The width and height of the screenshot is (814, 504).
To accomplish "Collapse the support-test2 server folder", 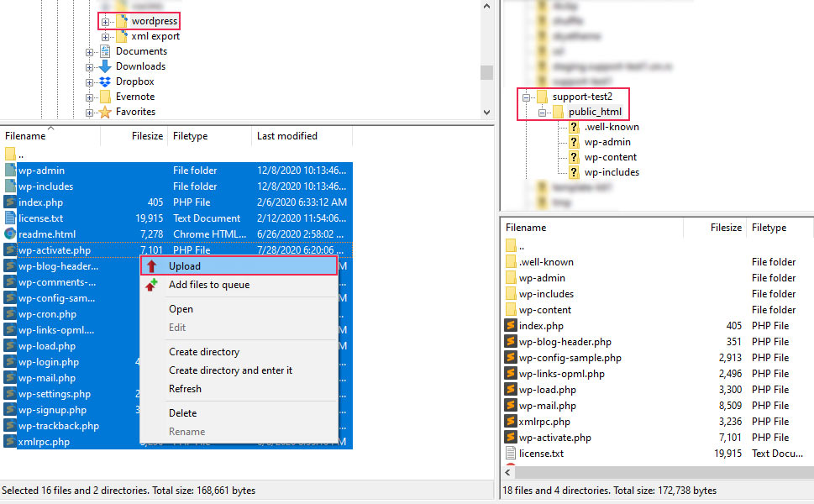I will tap(526, 97).
